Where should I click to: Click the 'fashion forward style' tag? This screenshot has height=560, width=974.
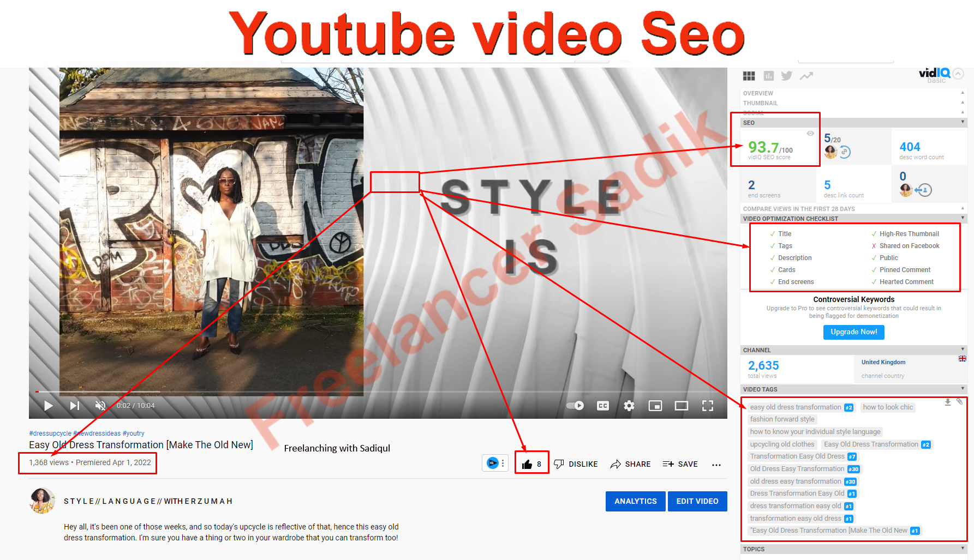[782, 419]
